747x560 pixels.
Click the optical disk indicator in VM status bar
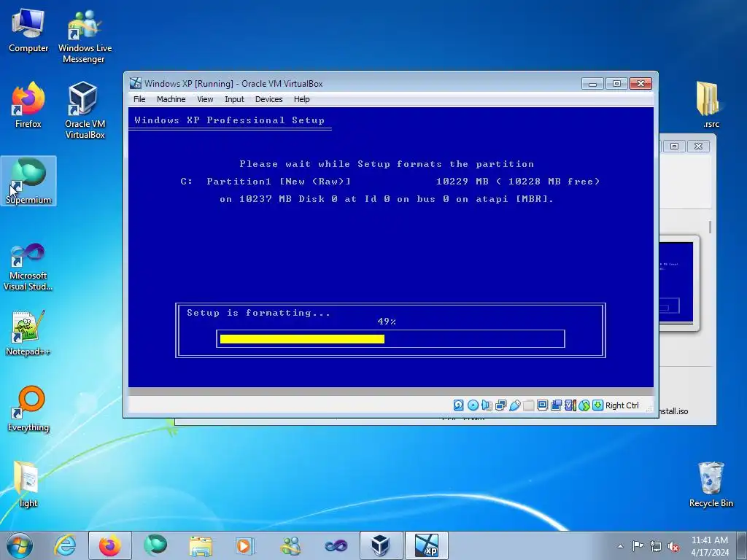(473, 405)
